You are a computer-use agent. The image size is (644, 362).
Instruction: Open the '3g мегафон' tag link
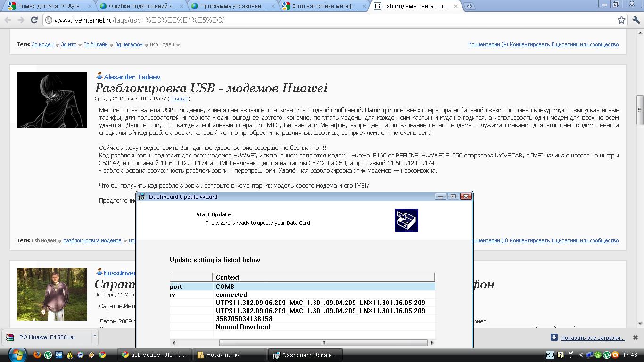coord(129,44)
